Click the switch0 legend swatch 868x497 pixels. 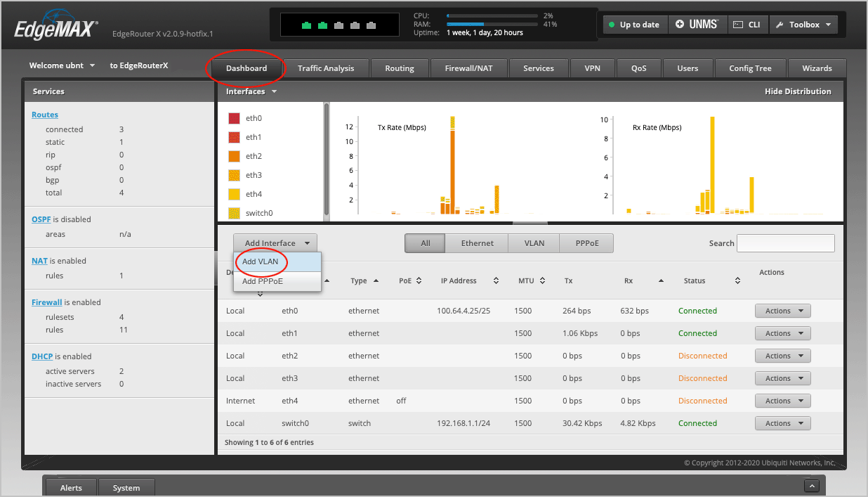[235, 213]
